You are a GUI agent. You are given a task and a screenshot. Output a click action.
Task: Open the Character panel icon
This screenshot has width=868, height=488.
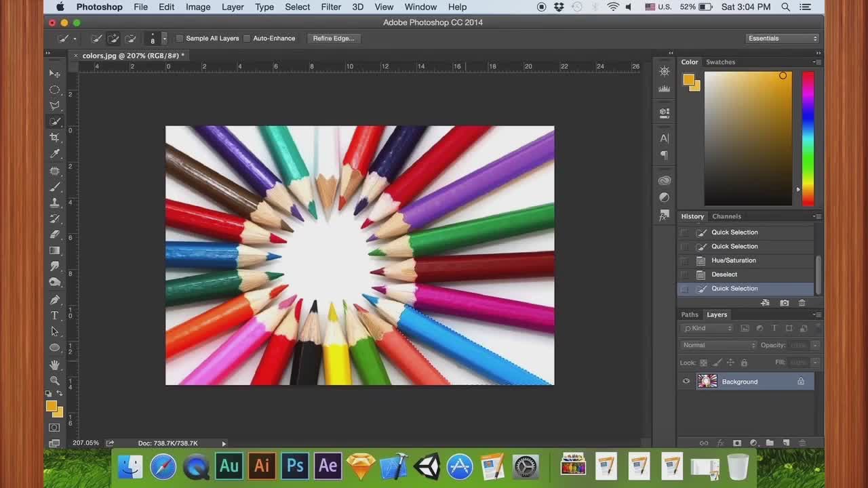click(x=665, y=138)
